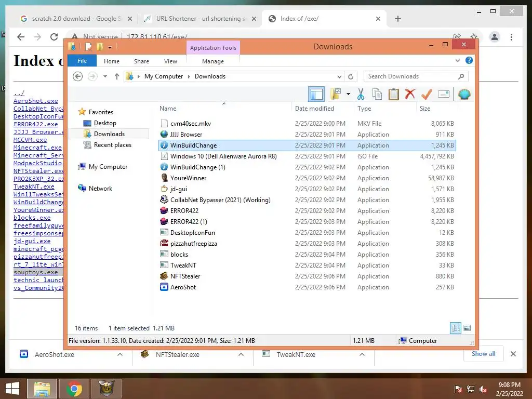Expand the address bar history dropdown
This screenshot has width=532, height=399.
click(339, 76)
